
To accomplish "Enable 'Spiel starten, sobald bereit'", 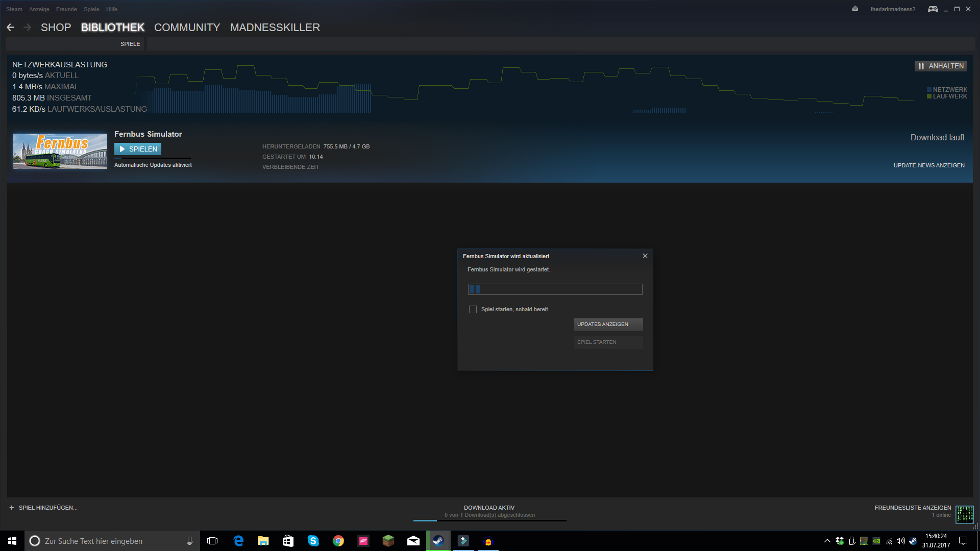I will [473, 309].
